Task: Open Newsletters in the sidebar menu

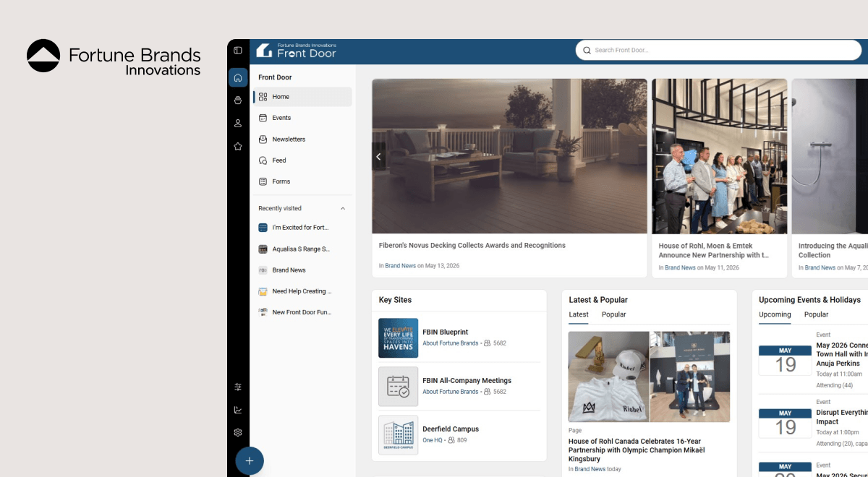Action: tap(302, 139)
